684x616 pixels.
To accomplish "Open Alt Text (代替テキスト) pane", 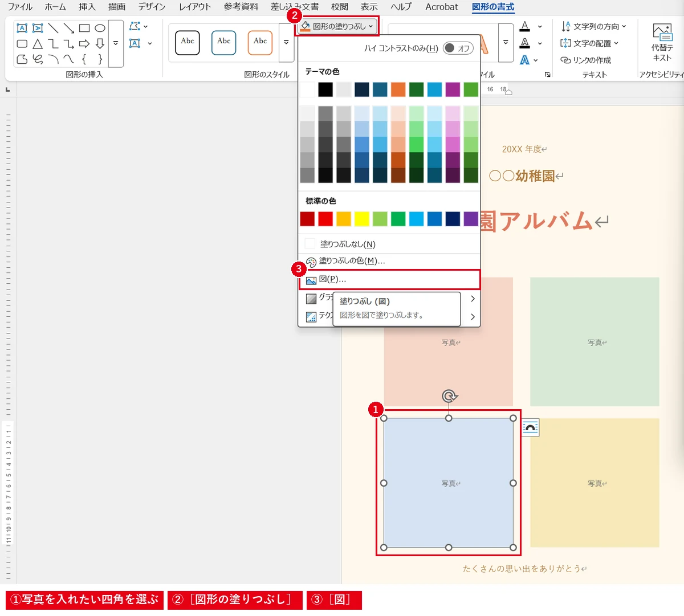I will coord(662,43).
